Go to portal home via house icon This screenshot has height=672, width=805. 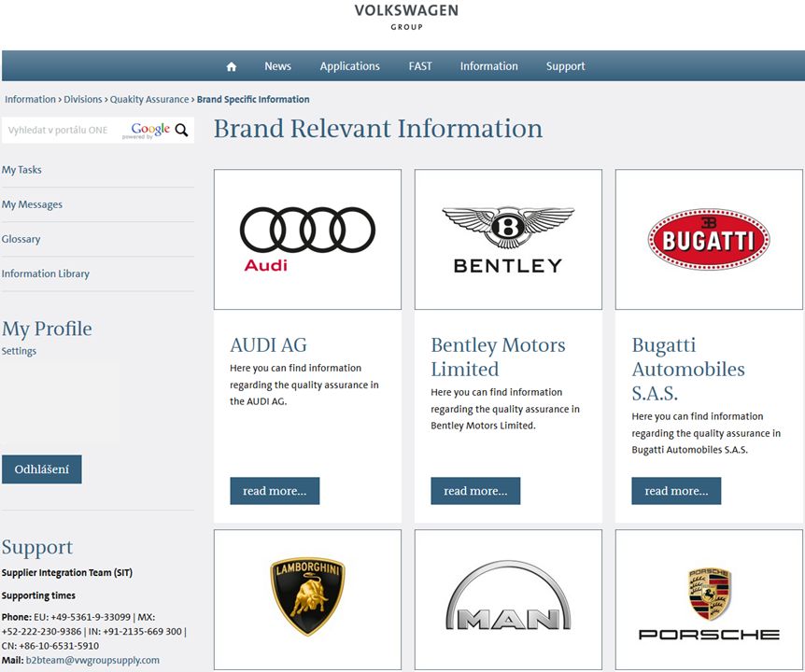[232, 66]
